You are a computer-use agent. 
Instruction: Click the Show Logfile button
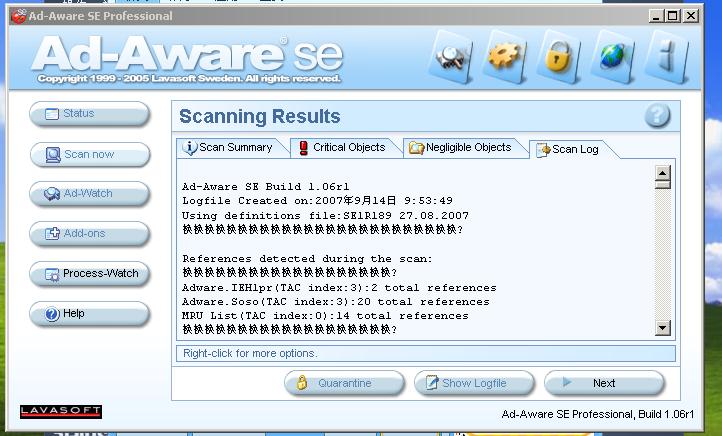point(474,383)
